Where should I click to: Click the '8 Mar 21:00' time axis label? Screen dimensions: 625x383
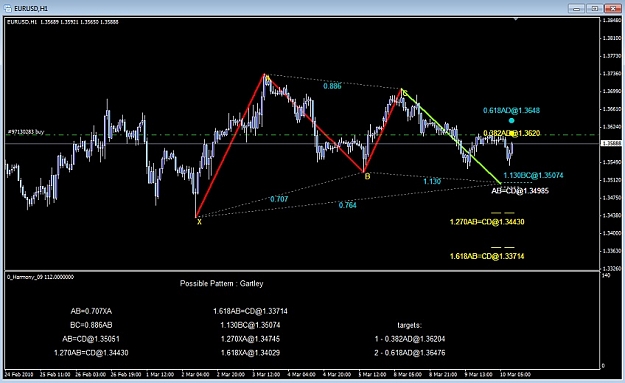[x=443, y=375]
